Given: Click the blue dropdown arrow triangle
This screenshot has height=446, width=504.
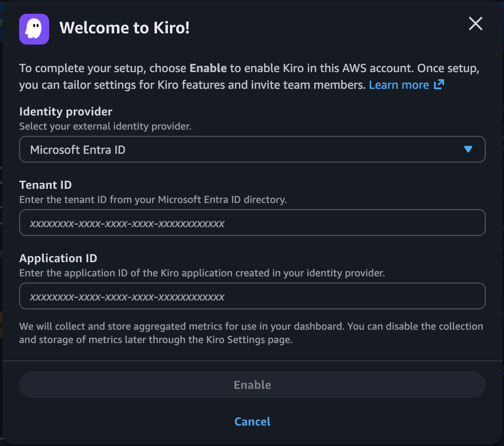Looking at the screenshot, I should 468,149.
